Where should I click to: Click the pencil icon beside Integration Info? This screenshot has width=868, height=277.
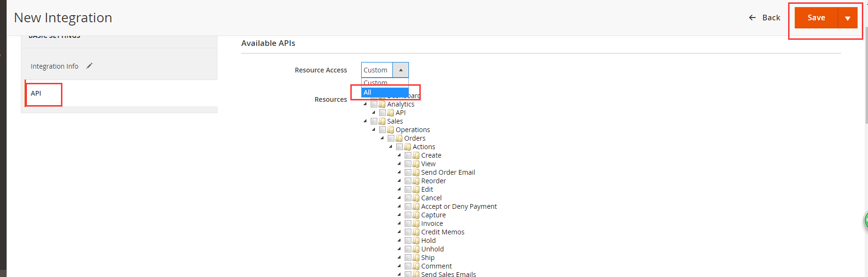tap(89, 66)
